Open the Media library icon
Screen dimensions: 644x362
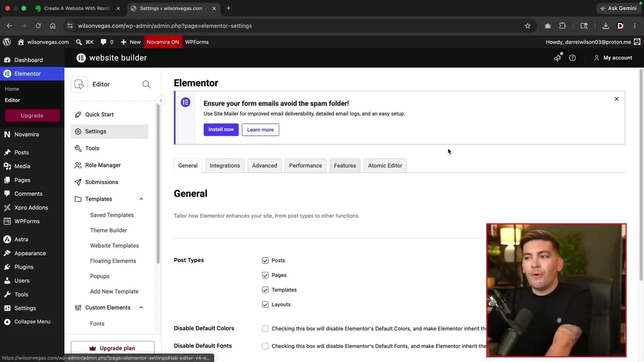click(7, 166)
